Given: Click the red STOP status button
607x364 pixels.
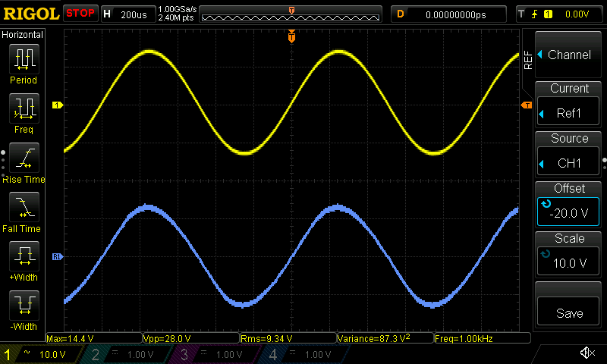Looking at the screenshot, I should (80, 14).
